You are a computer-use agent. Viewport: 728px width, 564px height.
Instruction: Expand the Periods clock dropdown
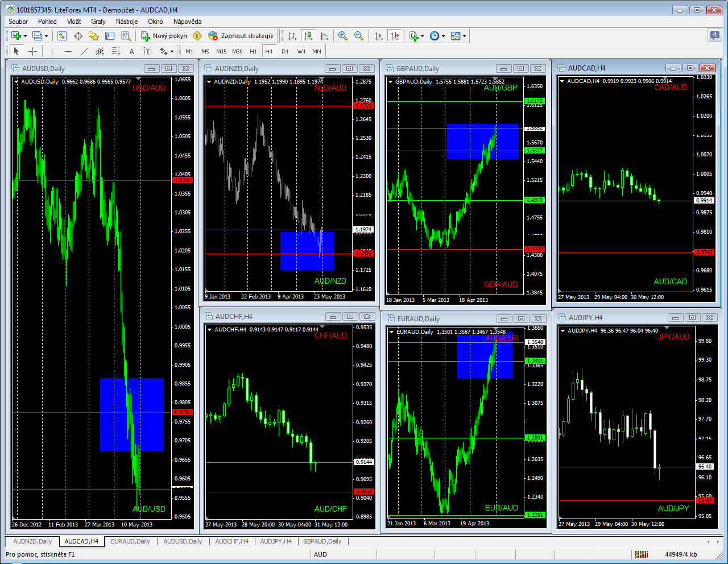click(443, 36)
